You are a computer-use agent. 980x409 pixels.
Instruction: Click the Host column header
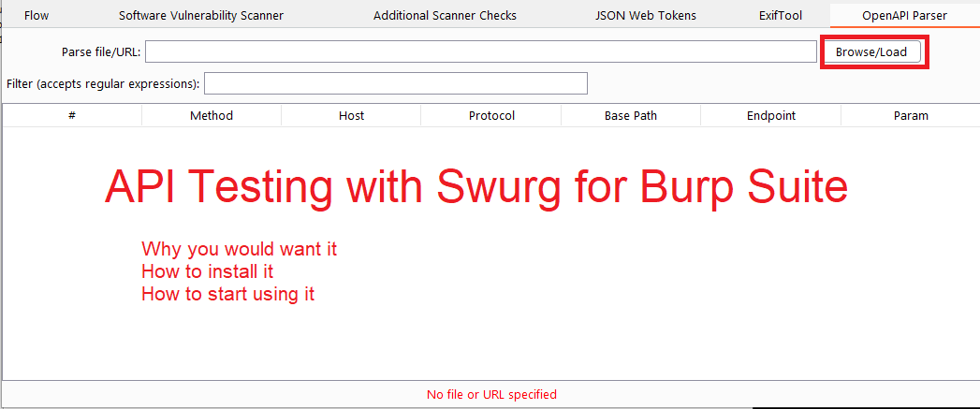click(x=351, y=115)
